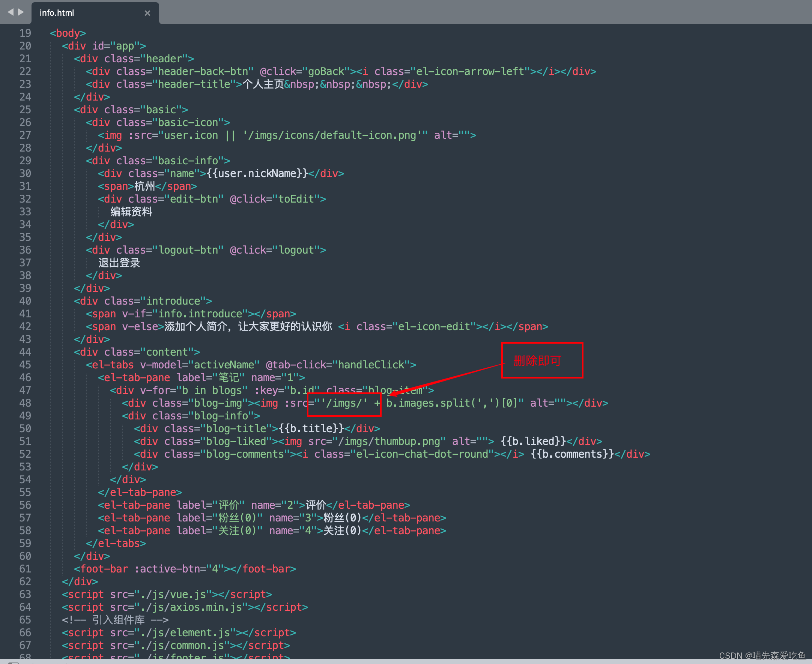Select the info.html tab

[x=95, y=13]
